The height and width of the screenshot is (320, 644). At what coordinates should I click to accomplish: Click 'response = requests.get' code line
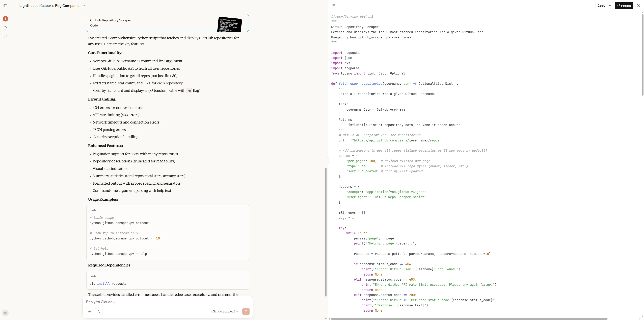[x=422, y=254]
